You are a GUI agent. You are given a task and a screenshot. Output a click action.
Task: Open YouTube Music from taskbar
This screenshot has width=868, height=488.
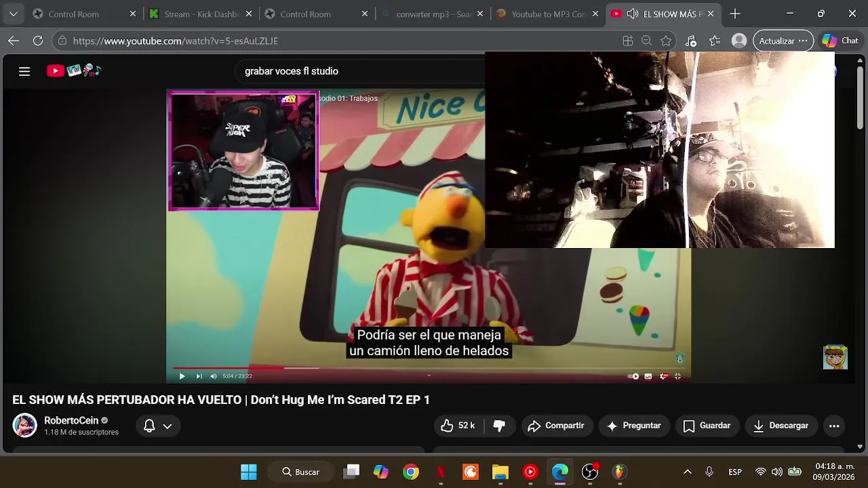click(530, 472)
